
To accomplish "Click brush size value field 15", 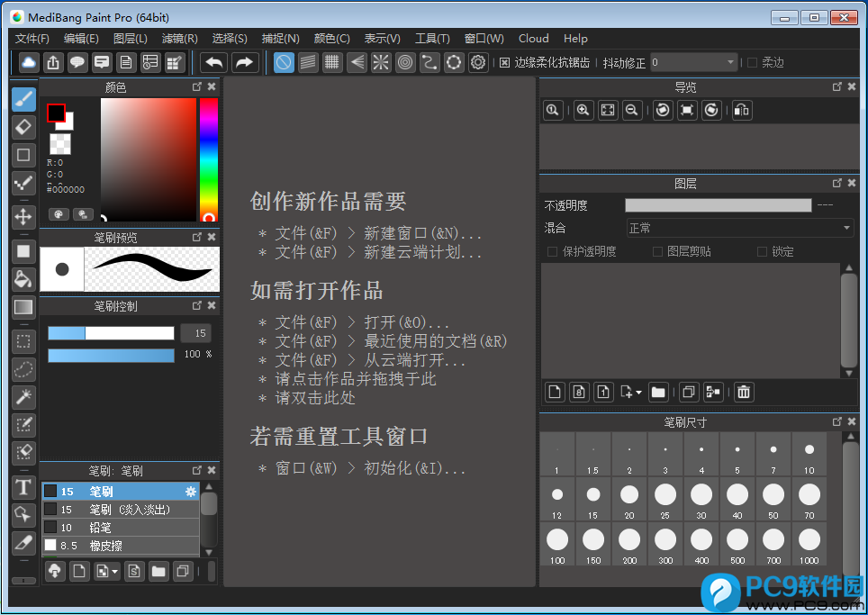I will coord(196,332).
